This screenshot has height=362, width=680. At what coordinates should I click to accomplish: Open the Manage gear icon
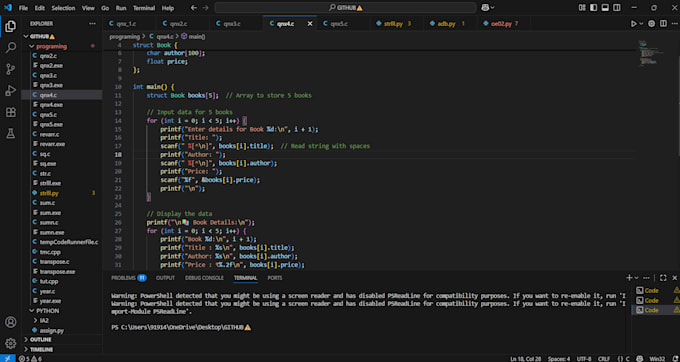pos(10,343)
